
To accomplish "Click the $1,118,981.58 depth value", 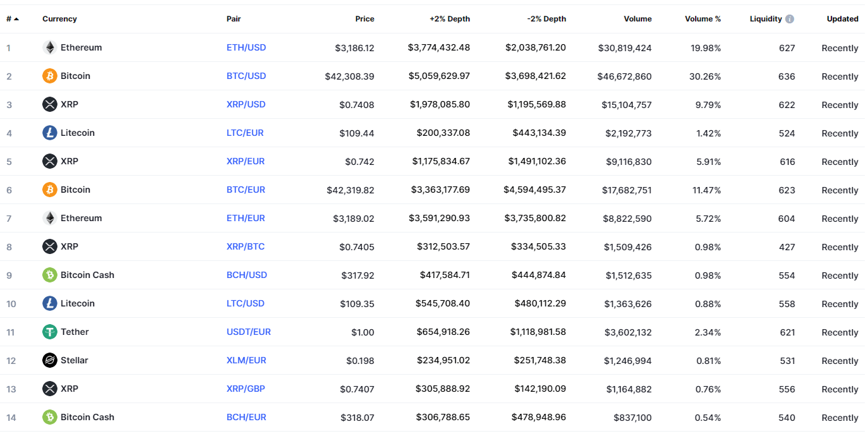I will coord(537,332).
